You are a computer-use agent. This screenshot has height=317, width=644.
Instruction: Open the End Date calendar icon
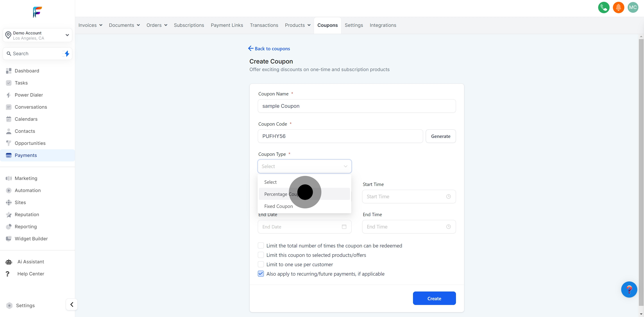(x=344, y=227)
